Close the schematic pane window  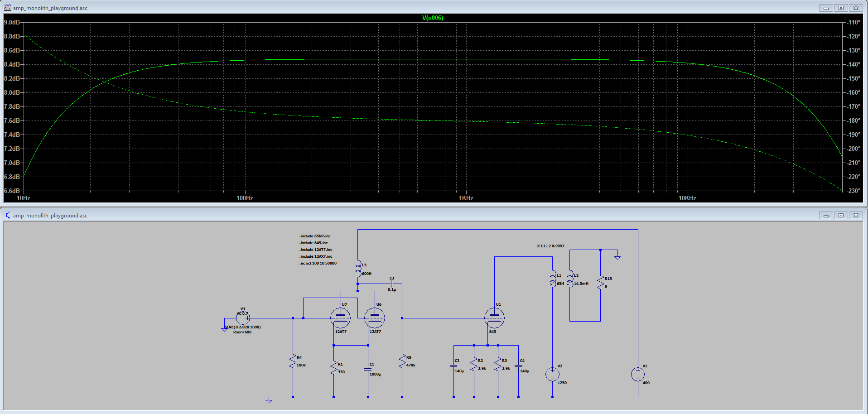click(856, 215)
